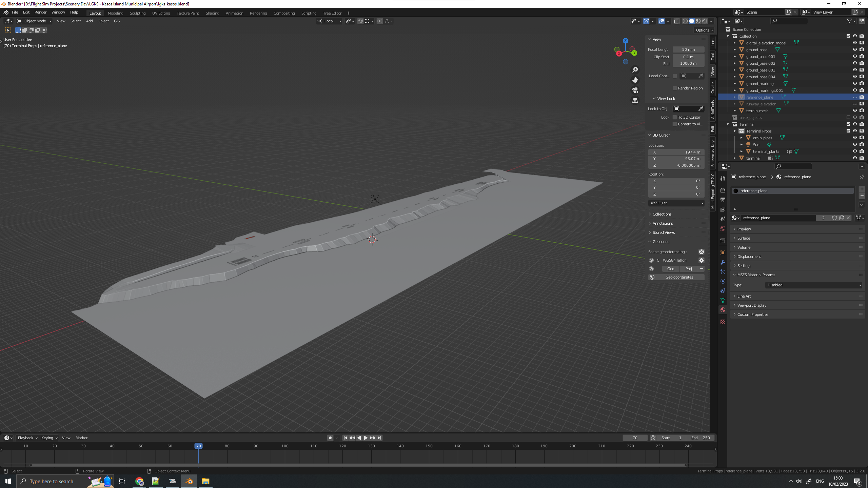Screen dimensions: 868x488
Task: Open the Local transform orientation dropdown
Action: (x=330, y=21)
